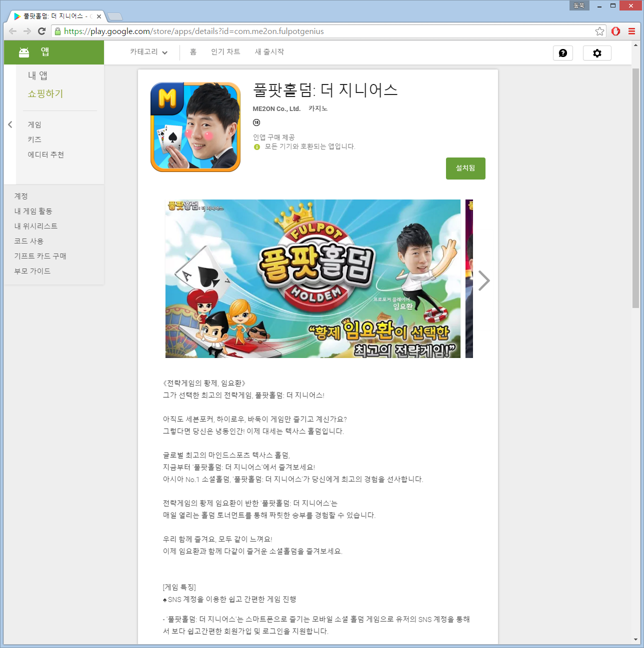Open 내 게임 활동
The image size is (644, 648).
(x=33, y=211)
